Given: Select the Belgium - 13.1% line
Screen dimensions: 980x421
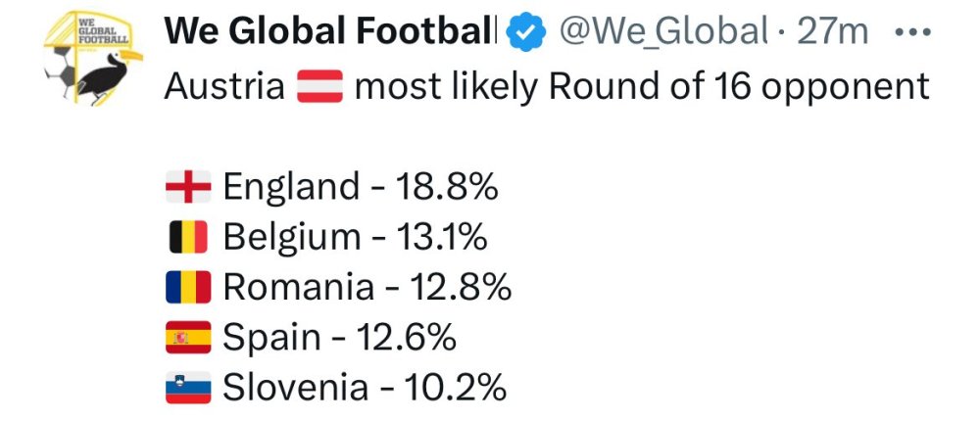Looking at the screenshot, I should [355, 237].
